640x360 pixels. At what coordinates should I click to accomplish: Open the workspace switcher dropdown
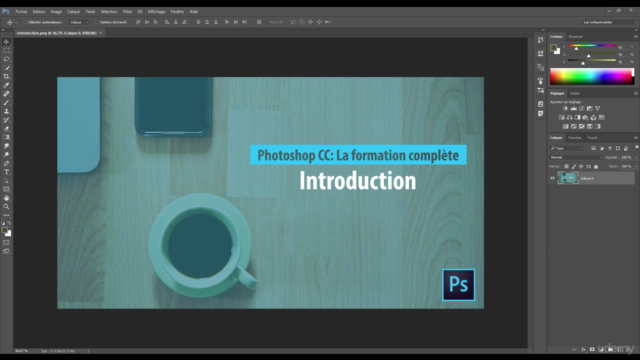pos(609,22)
